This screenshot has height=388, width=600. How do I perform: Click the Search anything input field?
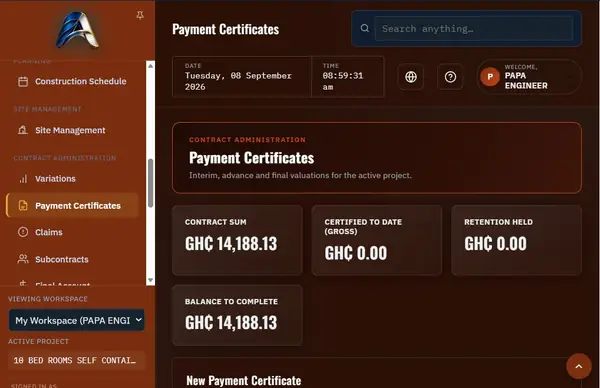point(474,29)
